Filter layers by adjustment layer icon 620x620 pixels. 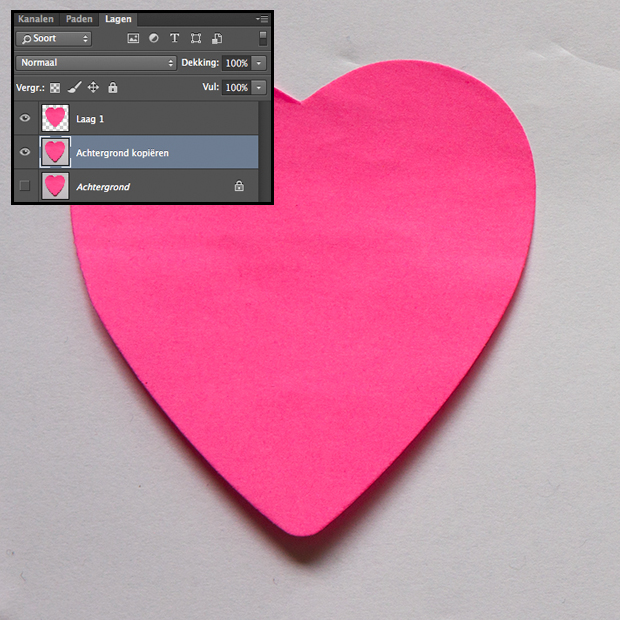(154, 38)
